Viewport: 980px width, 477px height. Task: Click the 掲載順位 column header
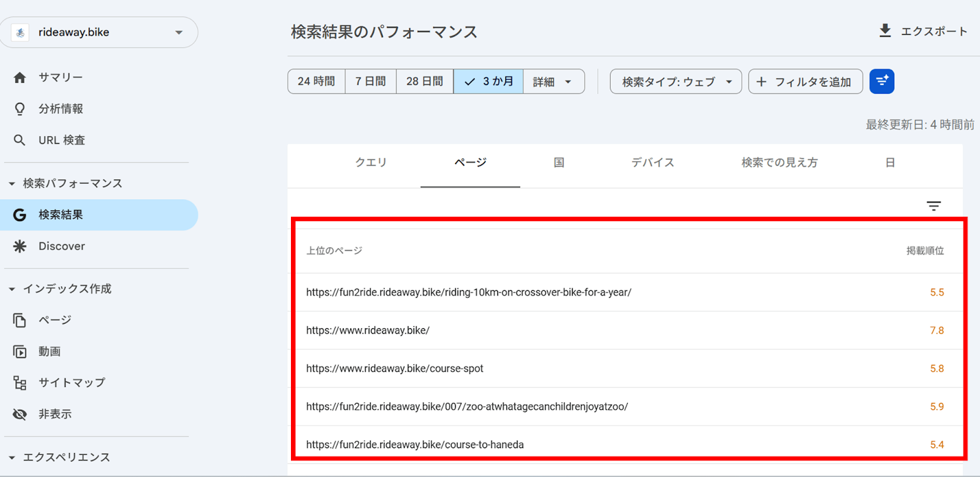coord(925,251)
